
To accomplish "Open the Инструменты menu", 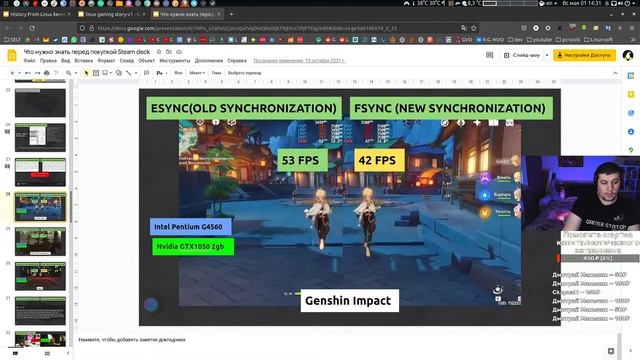I will tap(175, 60).
